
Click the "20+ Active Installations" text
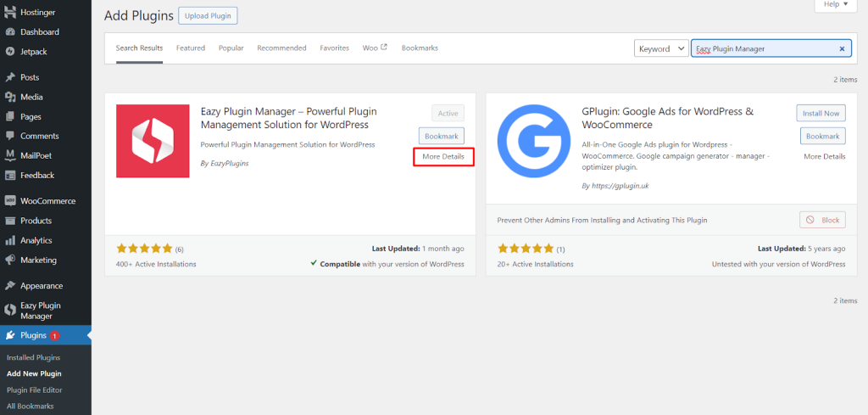[x=536, y=264]
